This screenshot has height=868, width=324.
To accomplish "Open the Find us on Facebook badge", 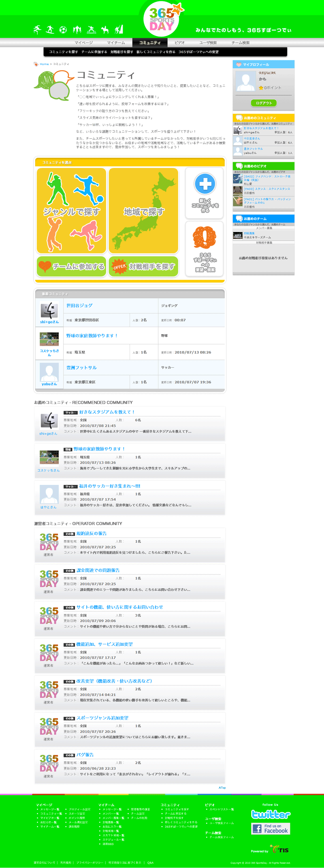I will coord(271,828).
